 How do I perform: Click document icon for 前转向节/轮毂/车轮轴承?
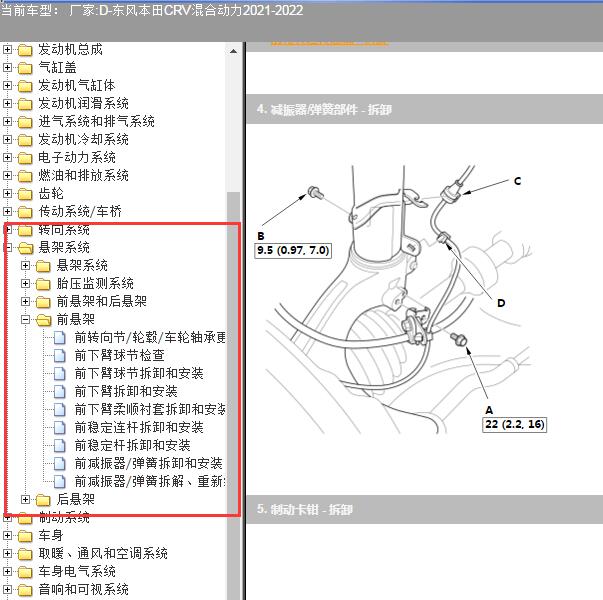60,338
